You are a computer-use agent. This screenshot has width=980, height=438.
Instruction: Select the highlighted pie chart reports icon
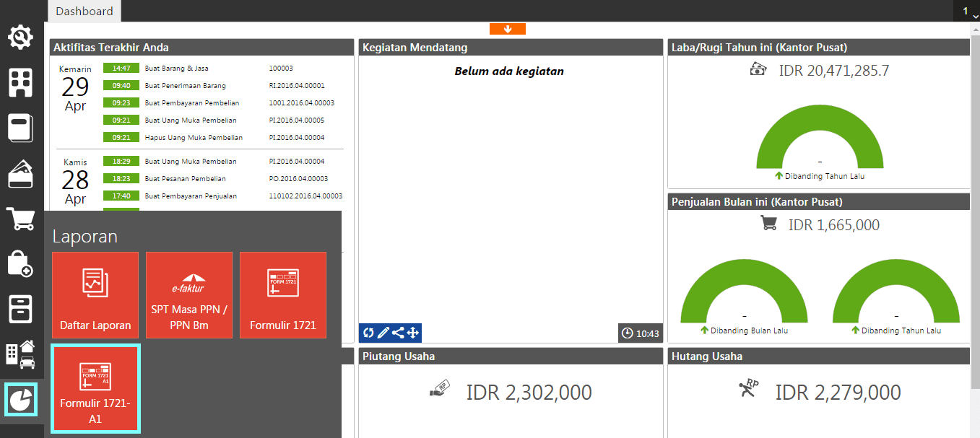click(x=20, y=398)
